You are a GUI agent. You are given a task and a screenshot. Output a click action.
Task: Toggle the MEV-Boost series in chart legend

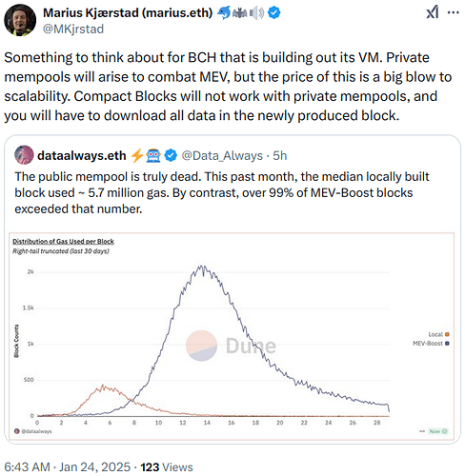point(431,344)
